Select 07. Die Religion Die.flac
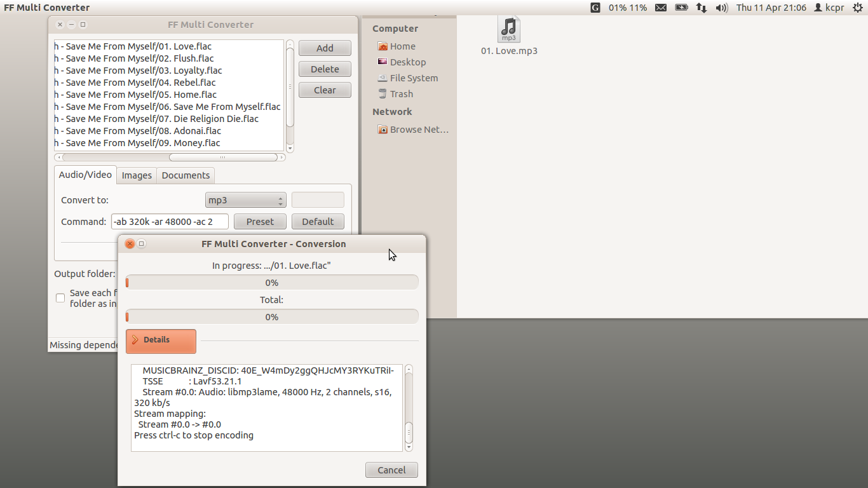The height and width of the screenshot is (488, 868). [169, 119]
